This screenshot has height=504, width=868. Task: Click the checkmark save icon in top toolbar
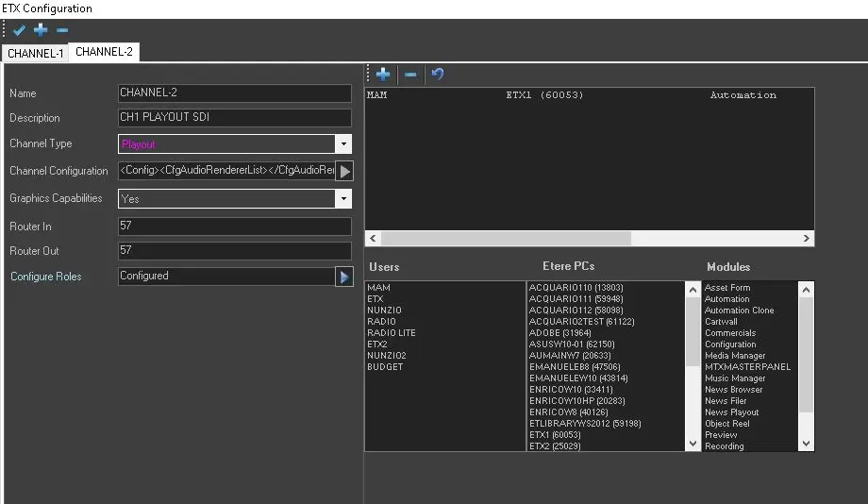click(19, 30)
